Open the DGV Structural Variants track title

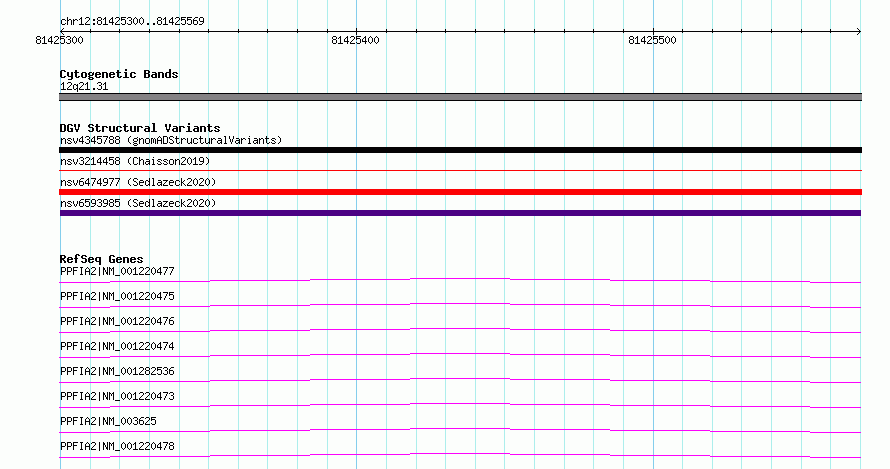point(140,128)
